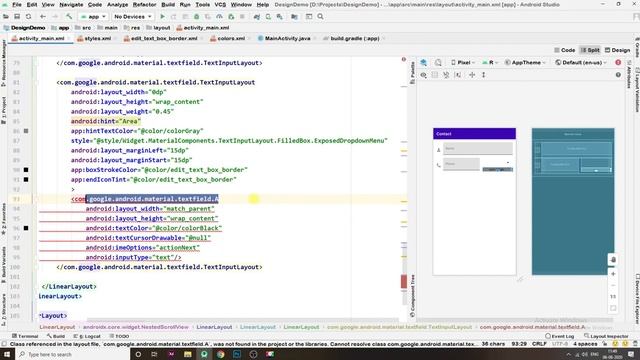Click color swatch beside boxStrokeColor line

point(26,170)
